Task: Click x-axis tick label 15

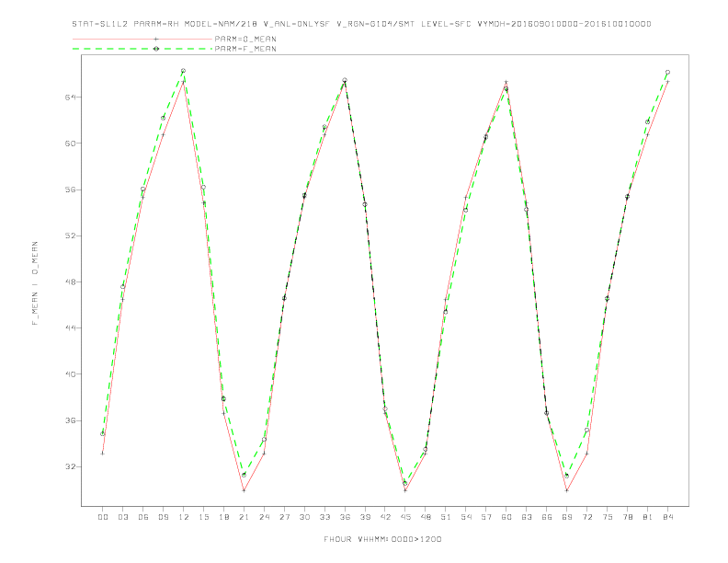Action: click(x=203, y=517)
